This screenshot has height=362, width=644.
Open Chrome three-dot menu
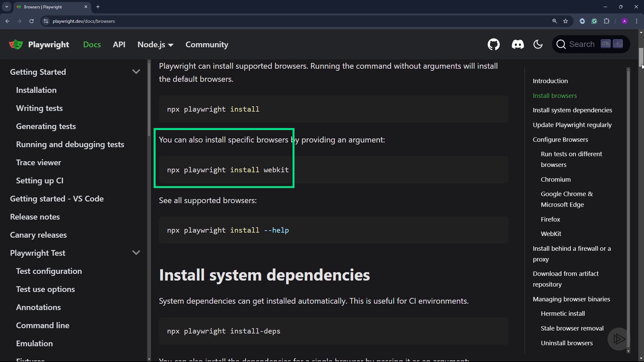pyautogui.click(x=637, y=21)
